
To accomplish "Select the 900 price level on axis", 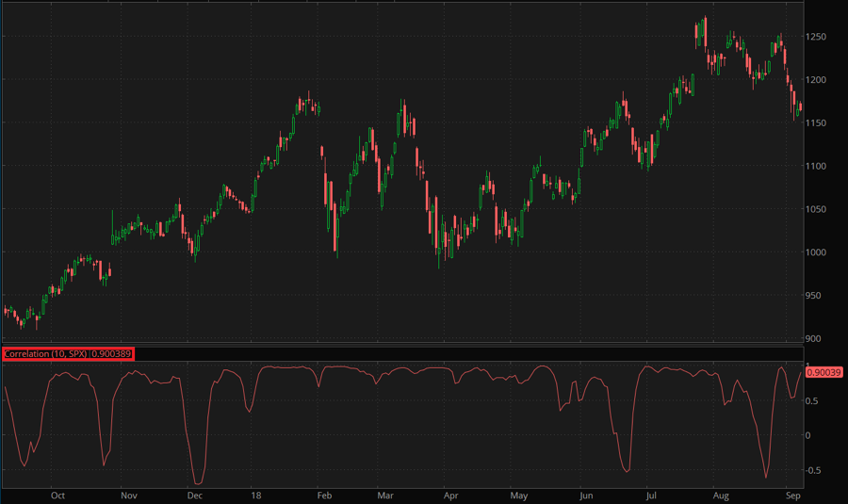I will point(815,338).
